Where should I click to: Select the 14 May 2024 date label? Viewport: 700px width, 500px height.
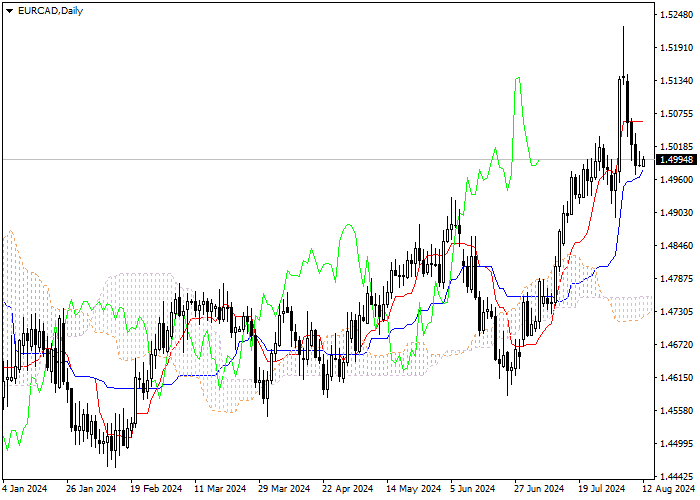tap(412, 489)
